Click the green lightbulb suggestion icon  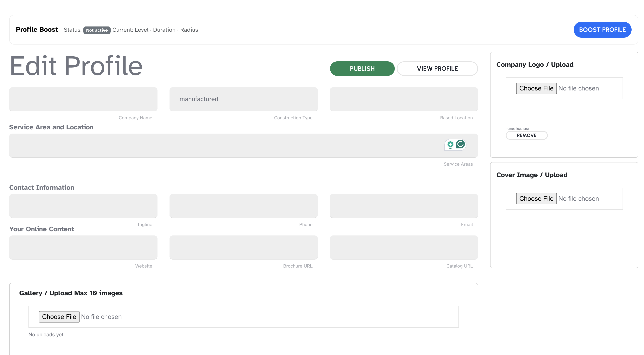click(450, 145)
